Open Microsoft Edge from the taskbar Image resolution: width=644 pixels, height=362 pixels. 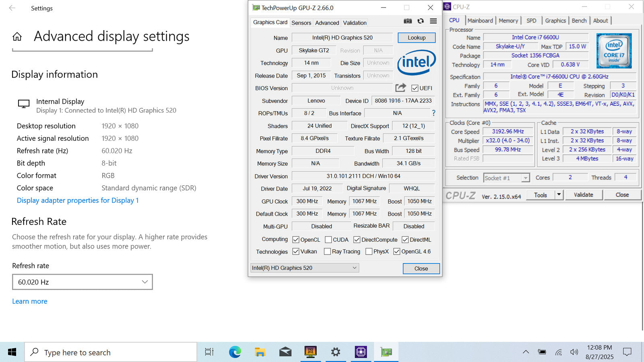coord(235,352)
